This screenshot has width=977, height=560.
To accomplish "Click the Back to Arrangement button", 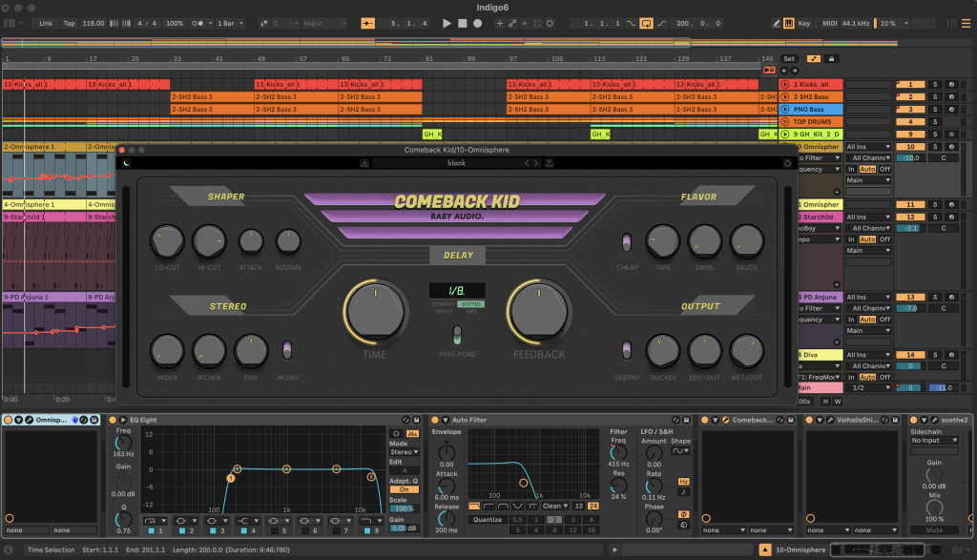I will coord(769,71).
